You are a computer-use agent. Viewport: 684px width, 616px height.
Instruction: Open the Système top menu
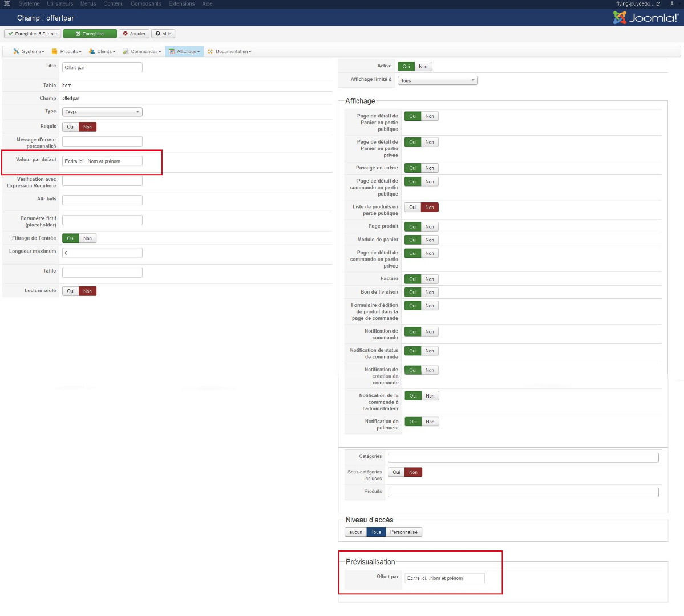click(29, 3)
